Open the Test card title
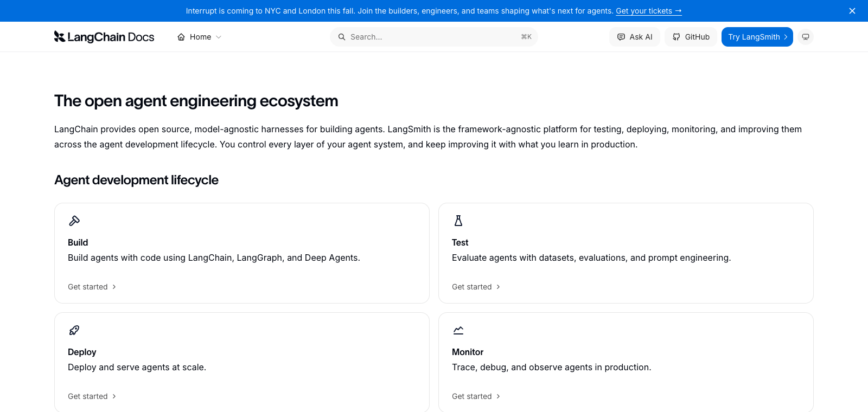868x412 pixels. click(x=460, y=242)
